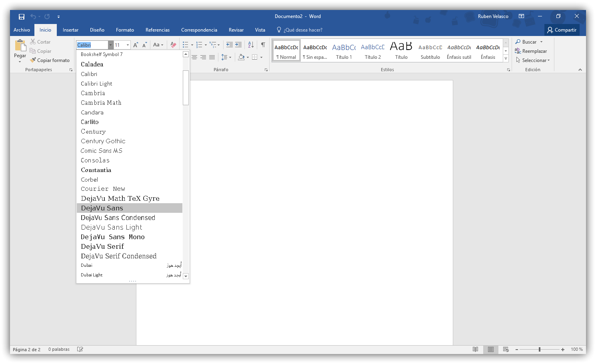
Task: Switch to the Revisar tab
Action: click(x=236, y=30)
